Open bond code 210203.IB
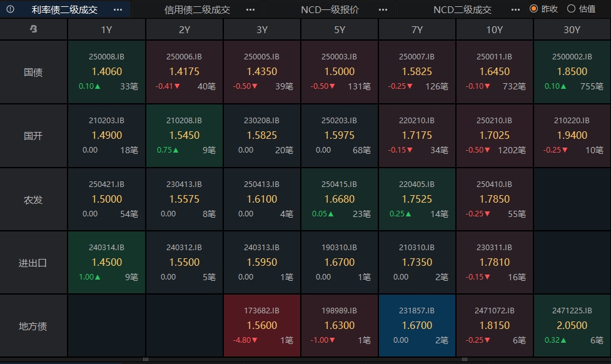Image resolution: width=611 pixels, height=364 pixels. [106, 121]
